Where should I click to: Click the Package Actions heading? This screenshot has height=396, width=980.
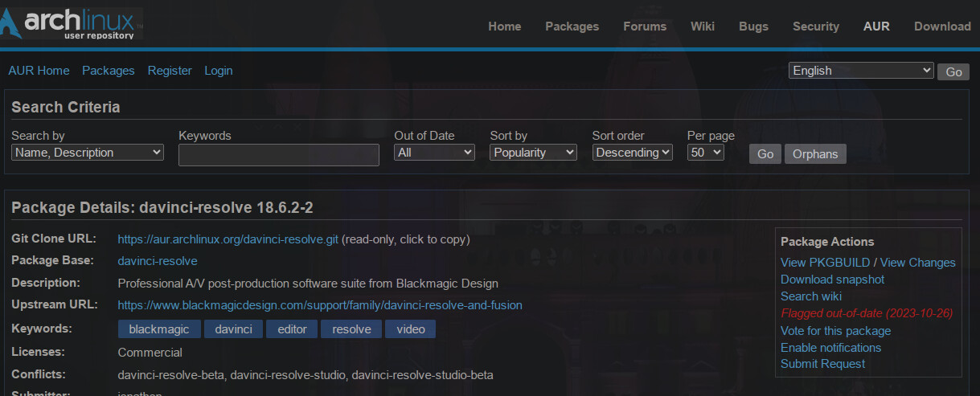coord(827,242)
